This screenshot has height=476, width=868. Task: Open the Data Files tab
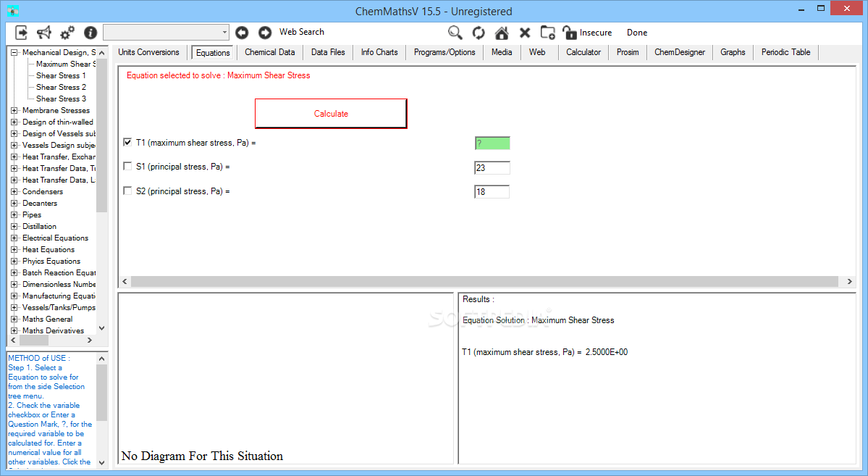[328, 52]
